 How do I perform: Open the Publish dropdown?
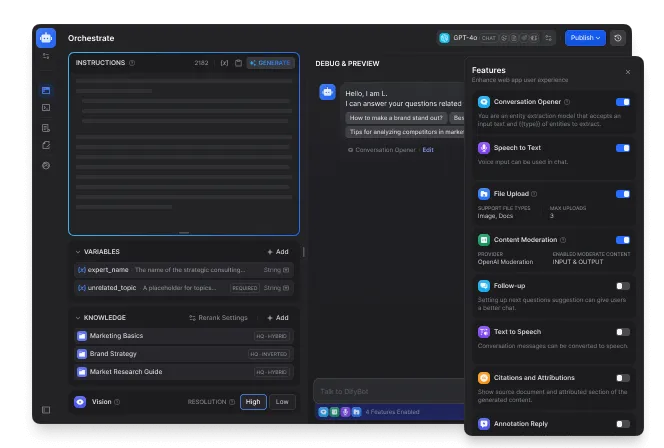585,38
